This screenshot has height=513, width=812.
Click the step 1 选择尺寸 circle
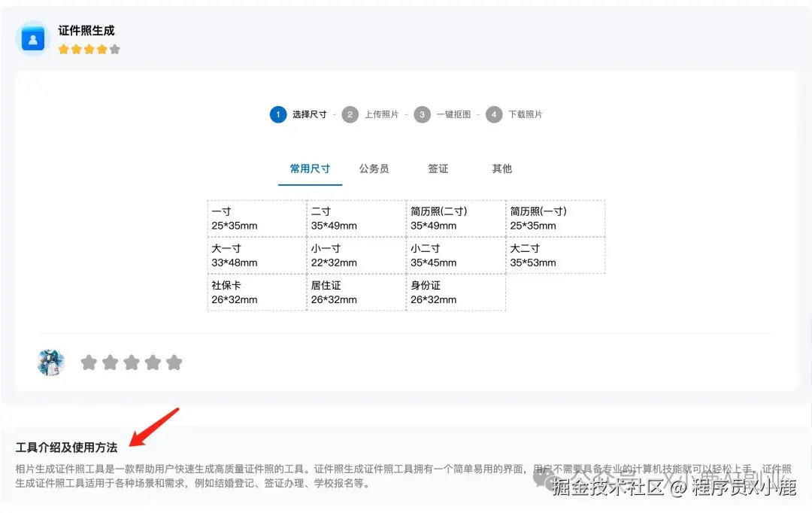[x=278, y=114]
